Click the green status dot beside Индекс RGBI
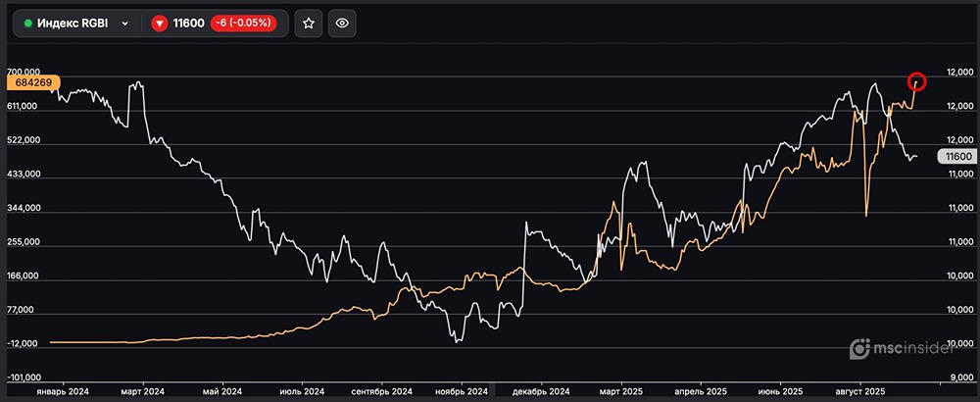The image size is (980, 402). pos(28,24)
